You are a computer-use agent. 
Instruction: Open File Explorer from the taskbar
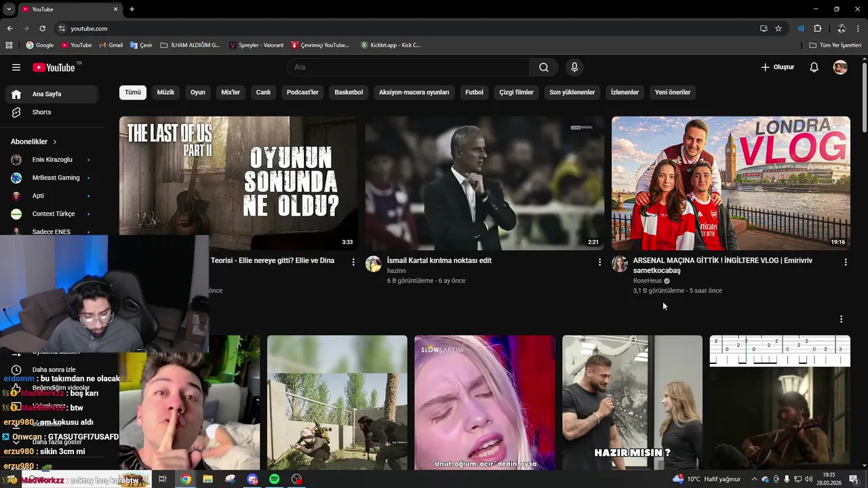(x=208, y=479)
